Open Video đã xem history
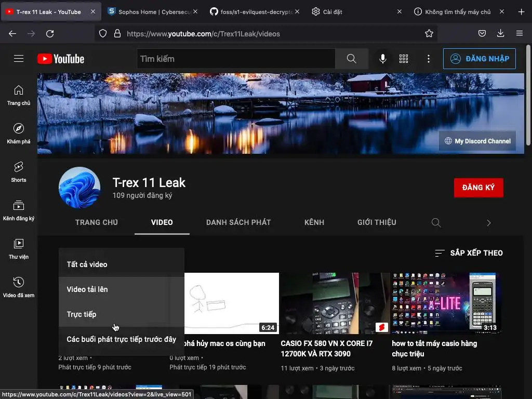Image resolution: width=532 pixels, height=399 pixels. (19, 287)
